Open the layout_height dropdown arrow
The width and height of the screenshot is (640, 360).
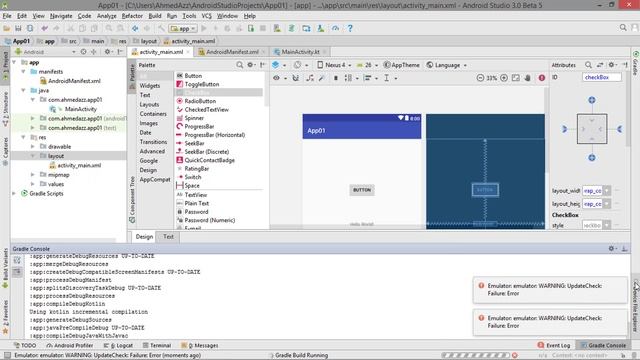point(607,203)
